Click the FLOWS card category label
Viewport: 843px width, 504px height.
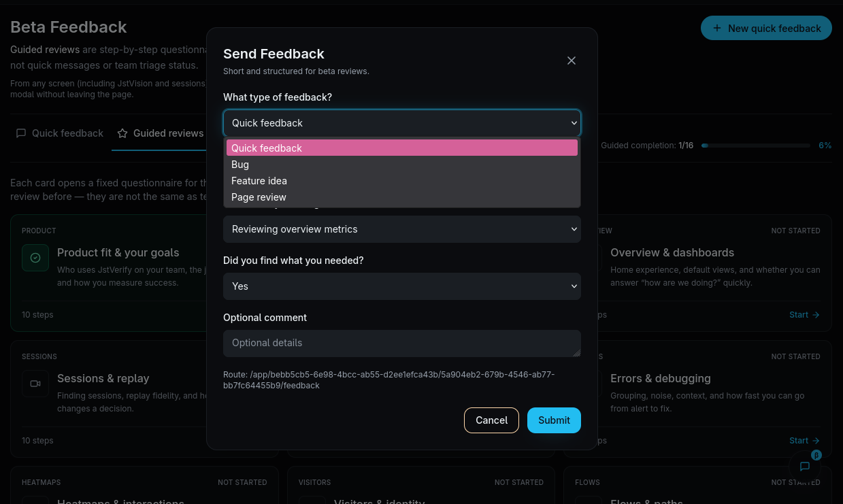coord(587,482)
